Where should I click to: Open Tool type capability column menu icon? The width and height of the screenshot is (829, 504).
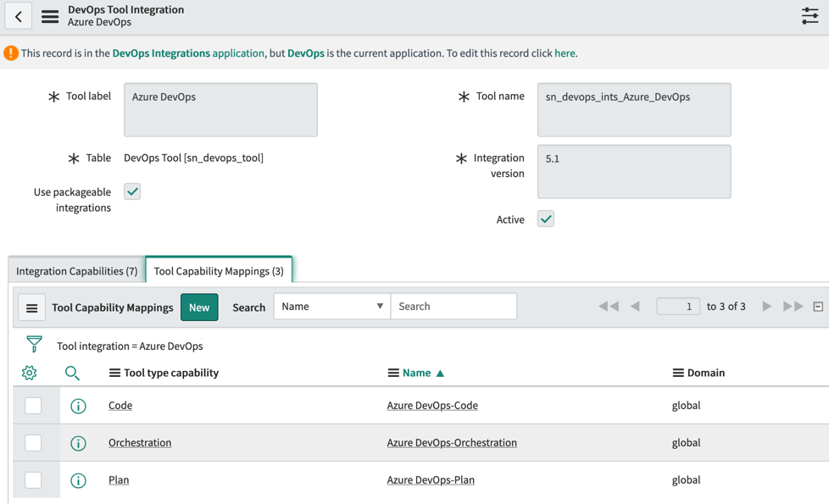coord(114,373)
